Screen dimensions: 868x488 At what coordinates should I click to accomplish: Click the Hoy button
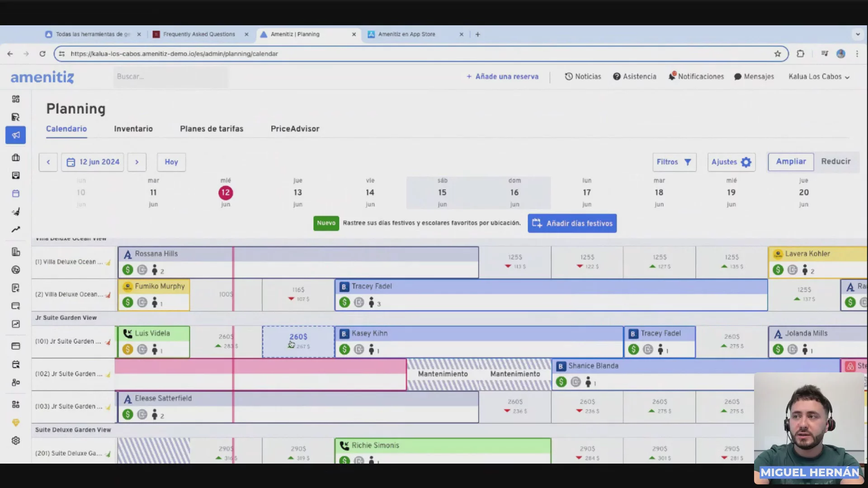click(x=171, y=162)
